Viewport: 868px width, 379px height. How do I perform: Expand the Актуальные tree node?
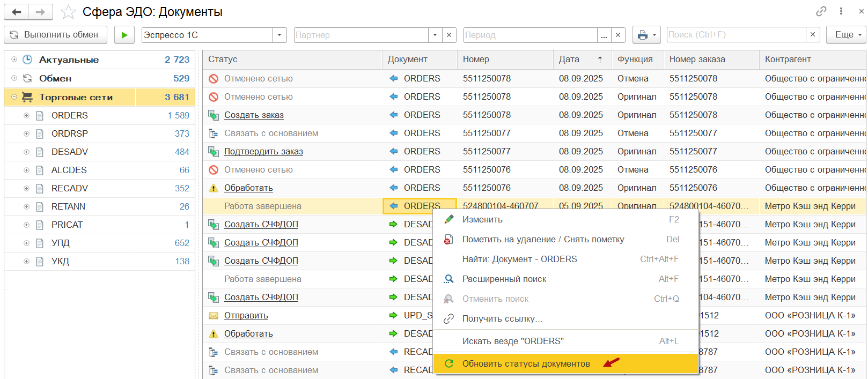coord(14,60)
